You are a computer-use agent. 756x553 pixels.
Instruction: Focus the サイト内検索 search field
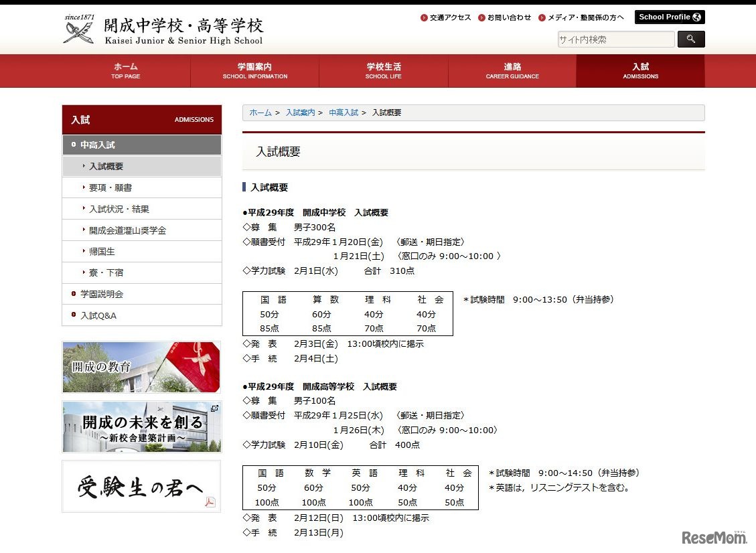[x=615, y=39]
